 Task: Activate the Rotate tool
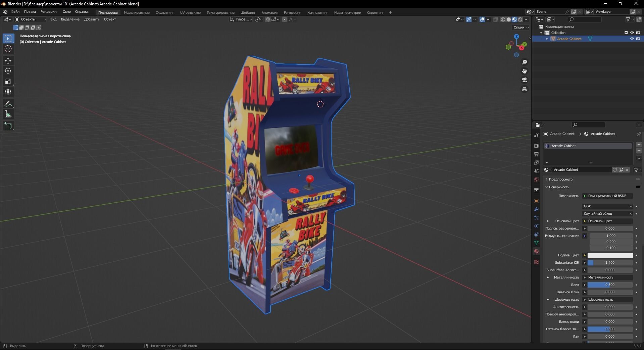point(8,71)
